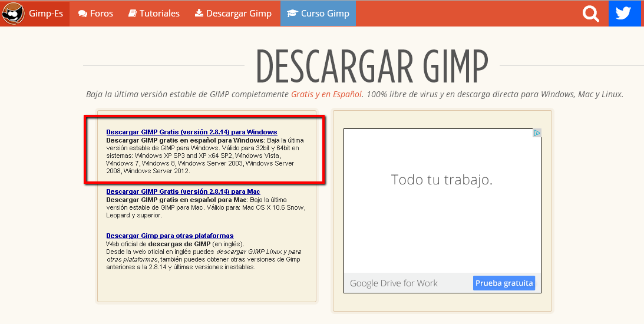Download GIMP 2.8.14 para Windows link
The width and height of the screenshot is (644, 324).
tap(192, 132)
